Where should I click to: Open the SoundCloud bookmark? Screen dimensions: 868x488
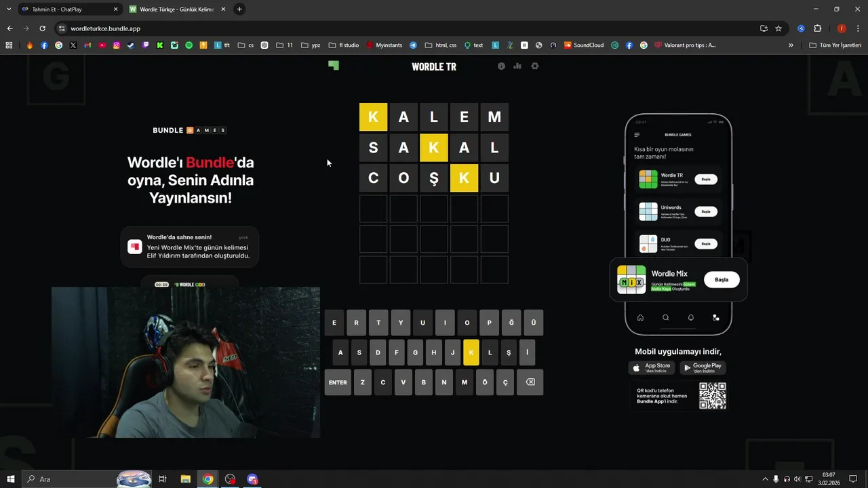pos(584,45)
